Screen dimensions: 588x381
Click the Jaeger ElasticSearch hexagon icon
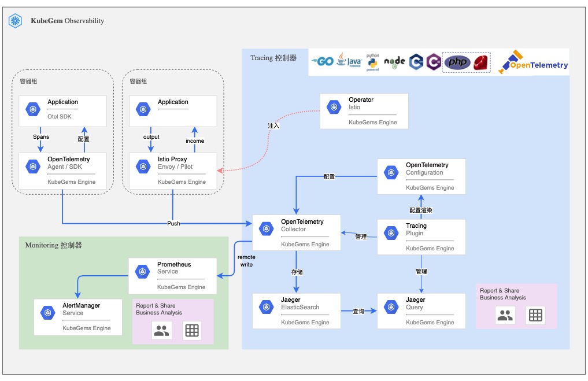[267, 307]
